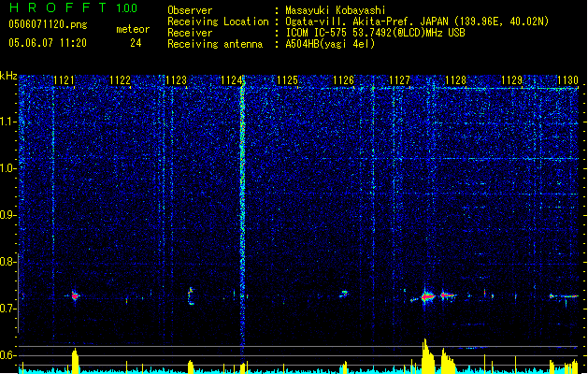The height and width of the screenshot is (374, 588).
Task: Click the antenna value A504HB(yagi 4el)
Action: (330, 44)
